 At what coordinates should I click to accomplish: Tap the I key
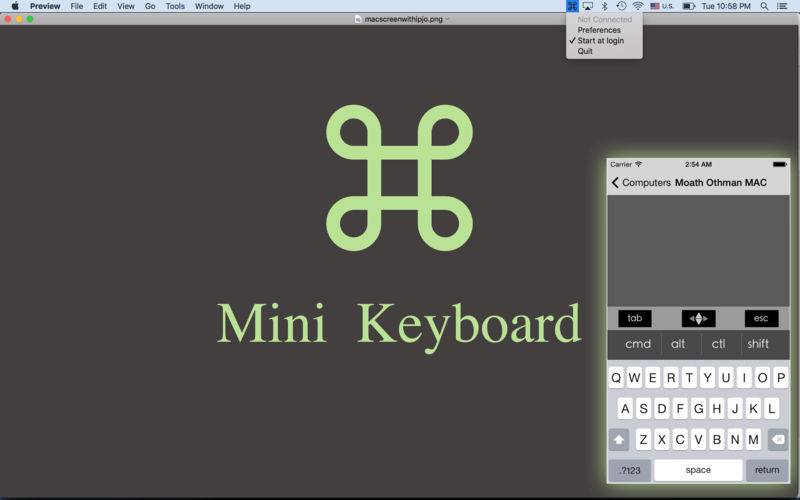tap(744, 378)
